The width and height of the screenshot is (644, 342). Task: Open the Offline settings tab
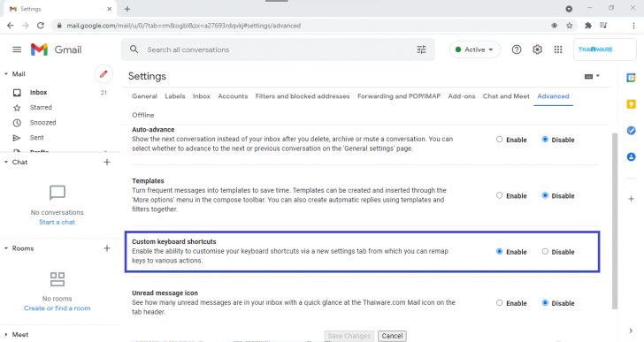[143, 115]
